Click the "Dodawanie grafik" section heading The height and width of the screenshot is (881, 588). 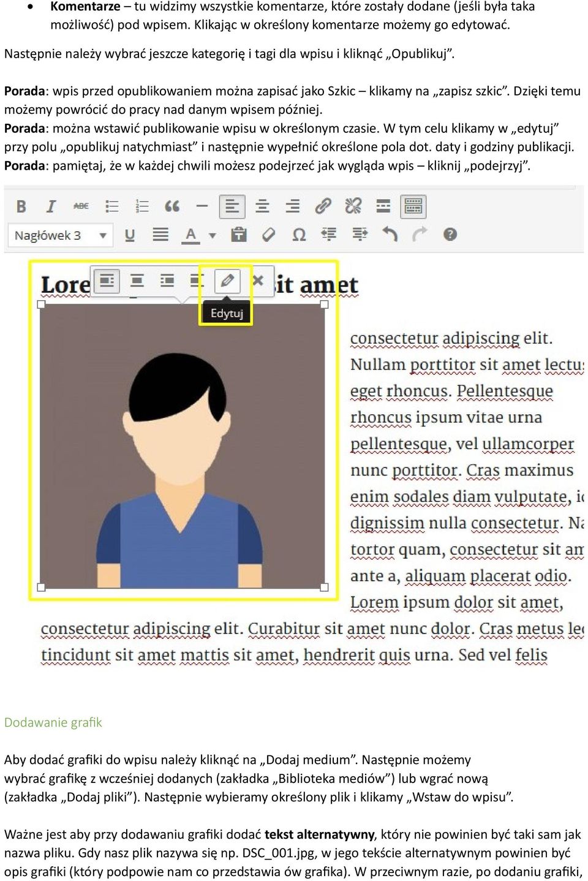point(53,722)
